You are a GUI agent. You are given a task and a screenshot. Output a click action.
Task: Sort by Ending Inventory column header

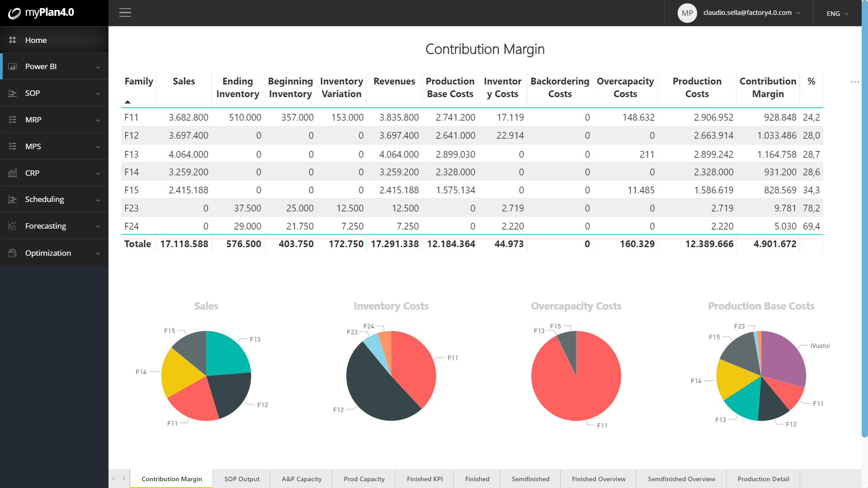(x=238, y=88)
